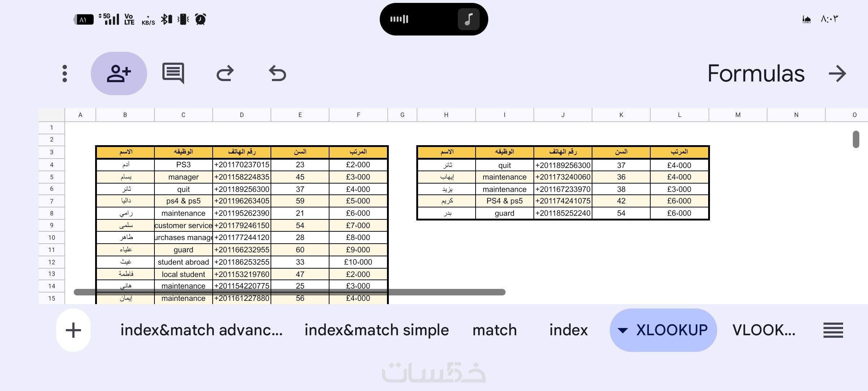Add a new sheet with plus button

[x=73, y=330]
